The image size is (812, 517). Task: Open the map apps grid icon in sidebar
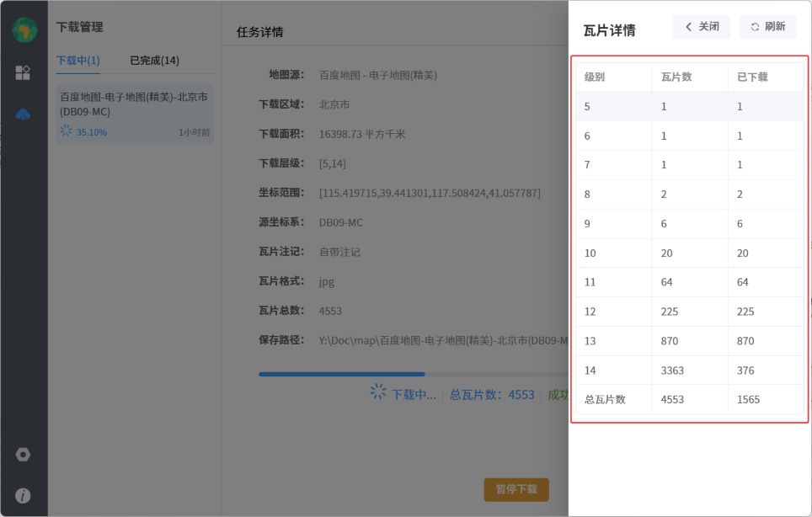coord(23,72)
